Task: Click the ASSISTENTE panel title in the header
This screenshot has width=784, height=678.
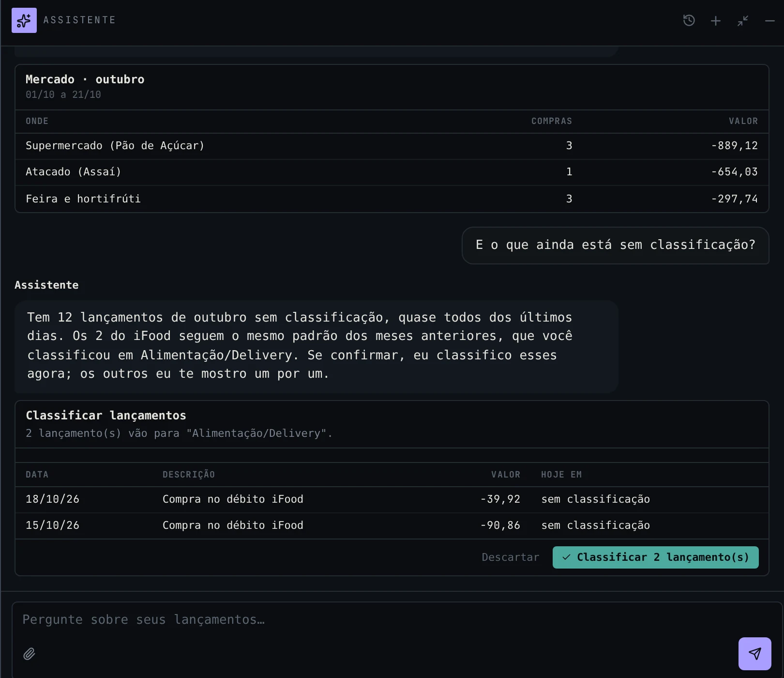Action: point(80,20)
